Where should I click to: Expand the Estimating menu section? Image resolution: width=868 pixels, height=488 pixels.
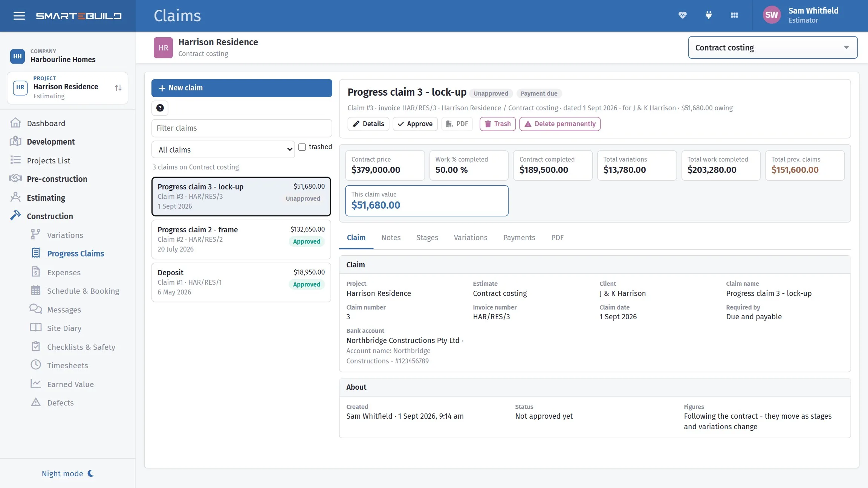pyautogui.click(x=46, y=198)
